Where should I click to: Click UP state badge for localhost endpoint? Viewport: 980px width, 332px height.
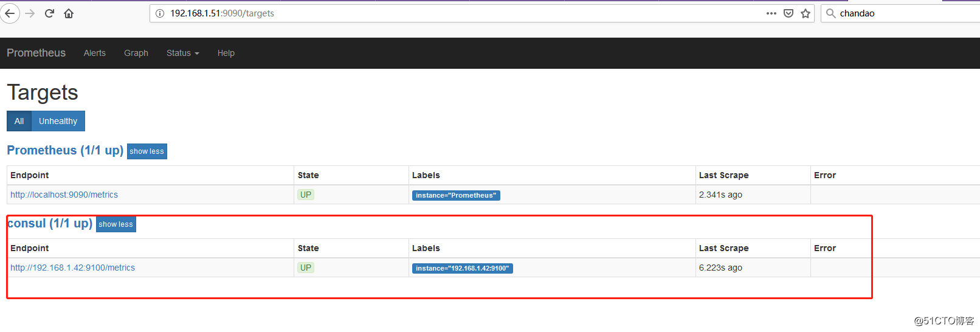click(306, 195)
